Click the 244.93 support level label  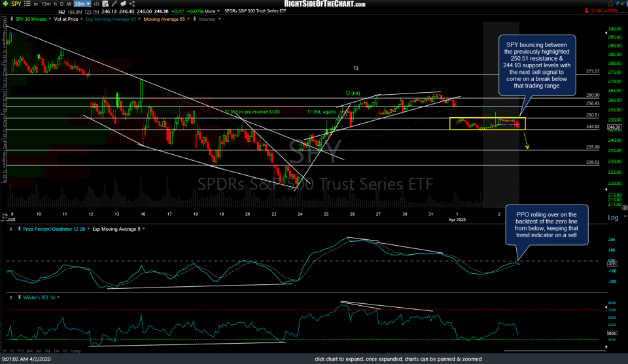tap(593, 126)
